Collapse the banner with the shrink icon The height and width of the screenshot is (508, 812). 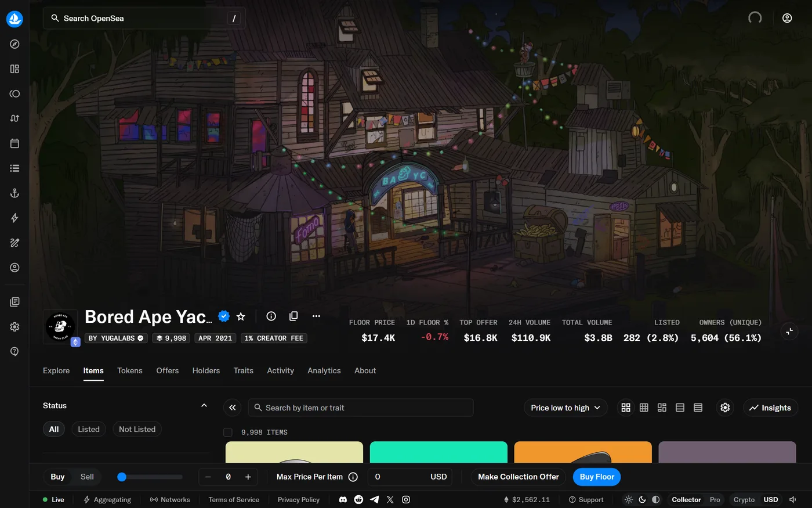point(789,332)
